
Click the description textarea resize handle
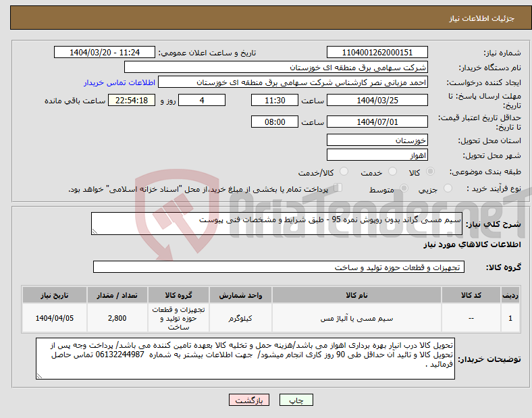coord(95,232)
